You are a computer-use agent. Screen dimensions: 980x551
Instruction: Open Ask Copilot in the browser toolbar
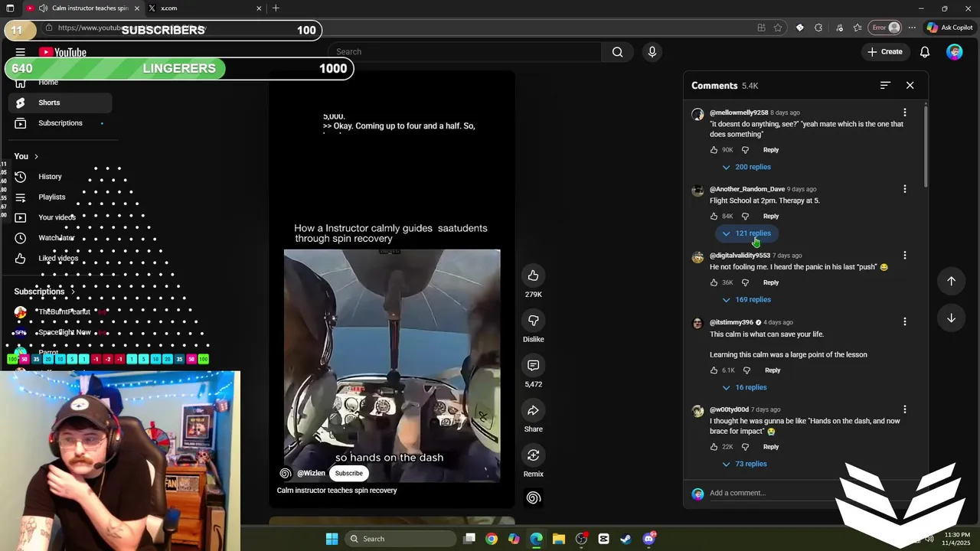(950, 28)
